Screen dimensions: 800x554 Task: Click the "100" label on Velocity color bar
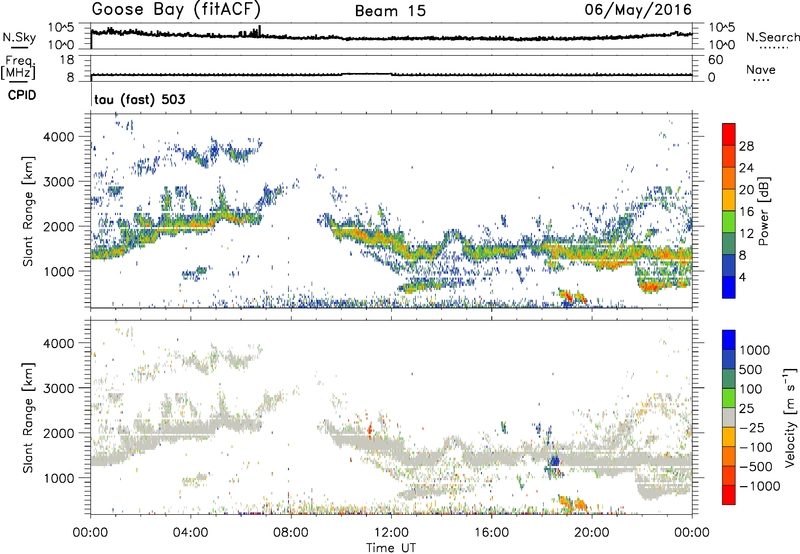(750, 389)
